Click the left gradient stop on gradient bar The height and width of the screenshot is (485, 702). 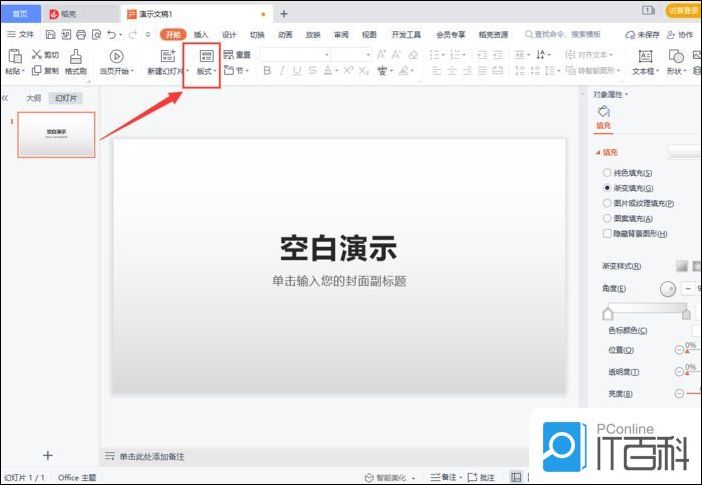(608, 313)
